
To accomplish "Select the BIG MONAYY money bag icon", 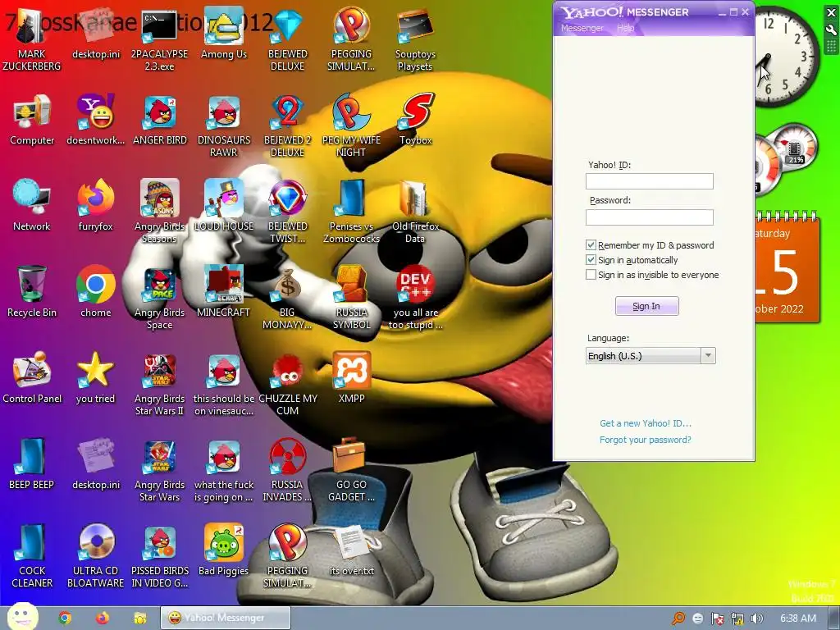I will [288, 297].
